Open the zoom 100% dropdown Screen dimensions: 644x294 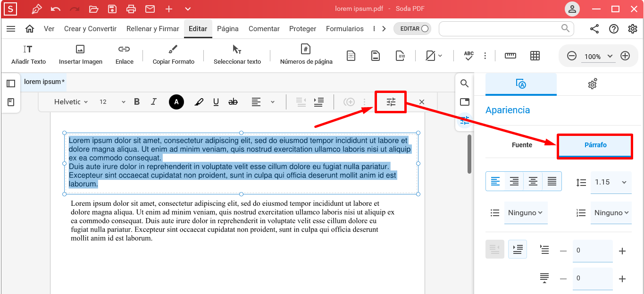click(x=598, y=56)
